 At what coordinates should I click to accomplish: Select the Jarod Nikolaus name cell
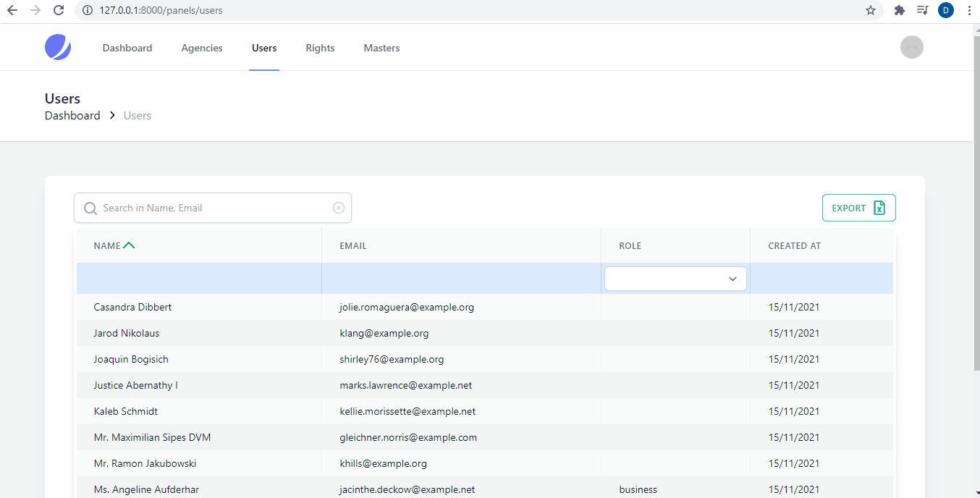[127, 333]
